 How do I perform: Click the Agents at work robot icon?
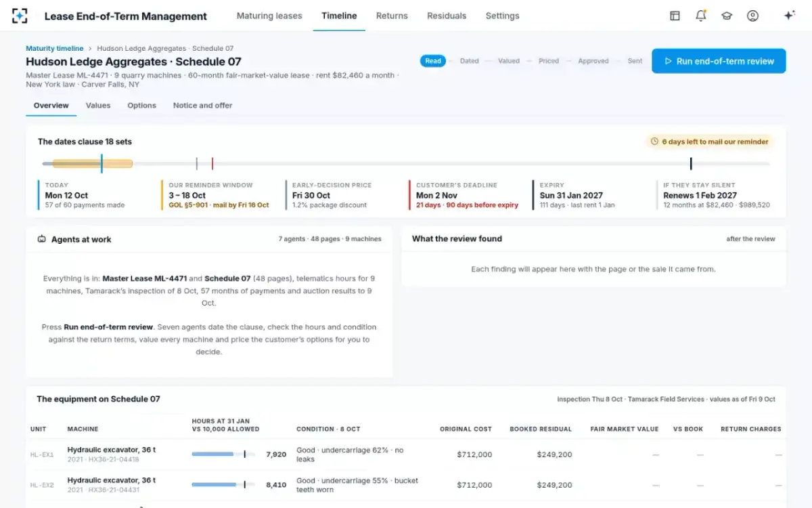click(x=41, y=239)
